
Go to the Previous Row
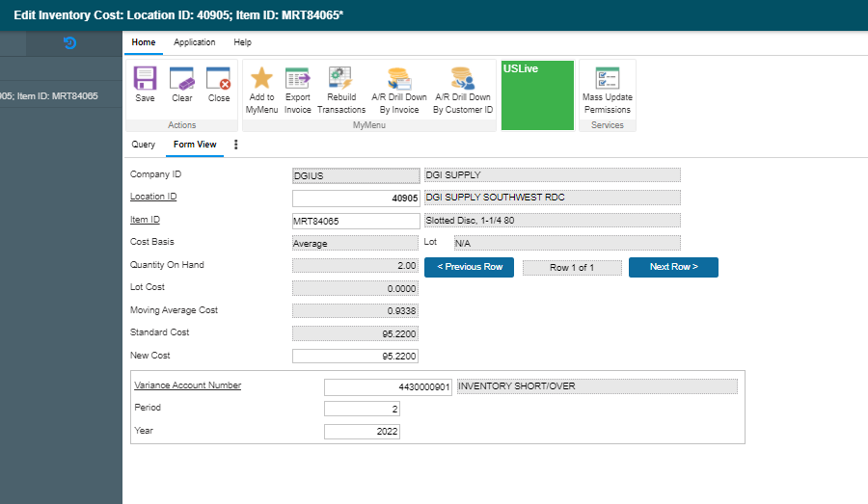pos(469,267)
